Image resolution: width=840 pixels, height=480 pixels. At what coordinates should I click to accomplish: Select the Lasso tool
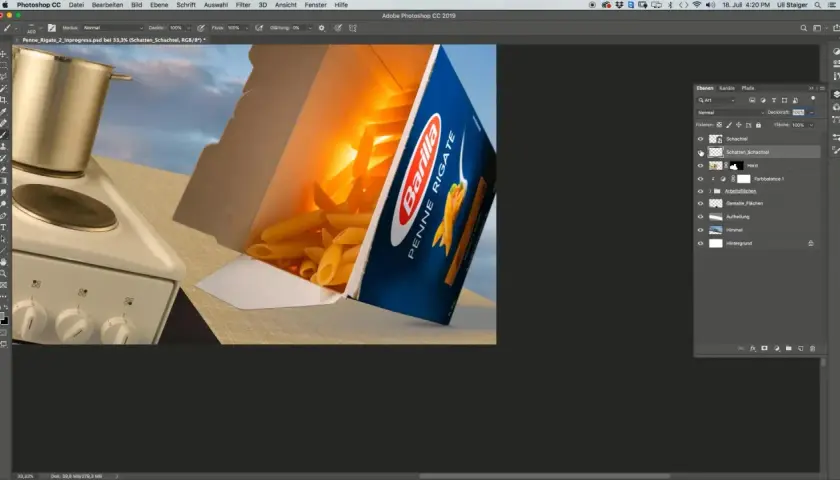point(4,77)
